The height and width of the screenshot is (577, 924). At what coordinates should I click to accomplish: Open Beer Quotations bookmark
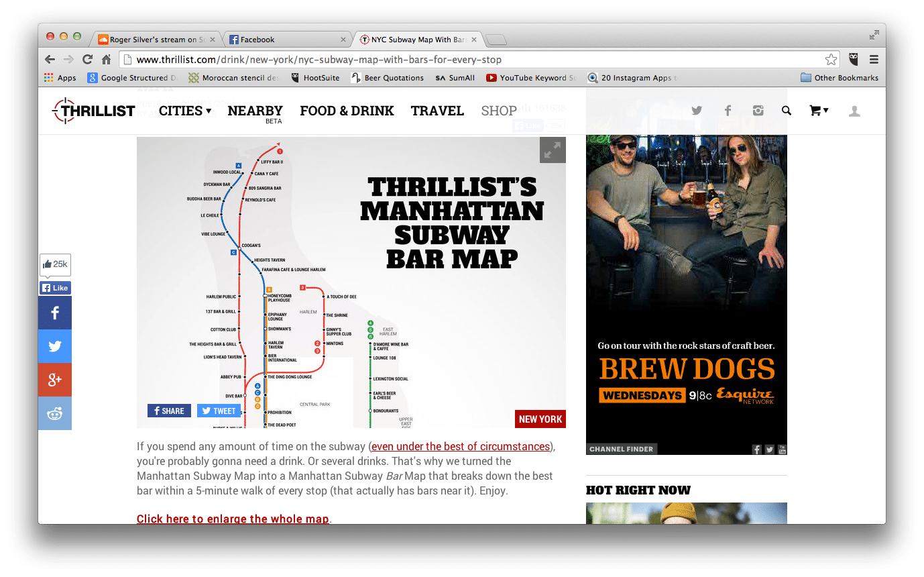[388, 78]
